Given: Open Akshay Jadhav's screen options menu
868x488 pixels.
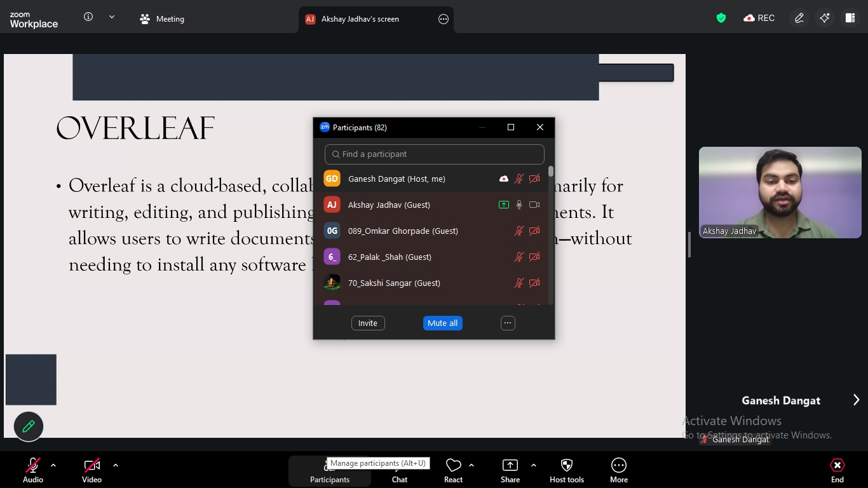Looking at the screenshot, I should pos(444,19).
